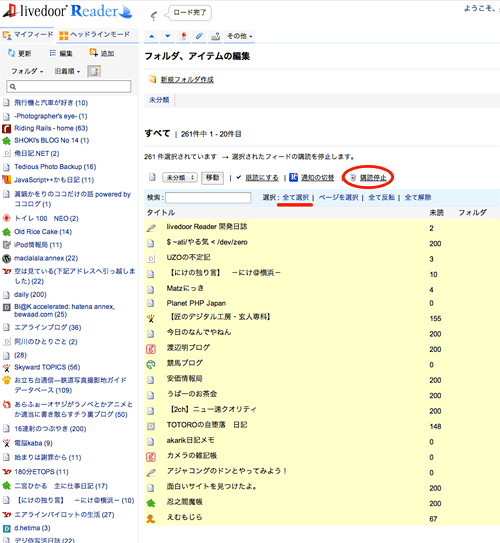Click the pencil icon of アジャコングのドンとやってみよう row
Viewport: 500px width, 543px height.
click(x=151, y=472)
